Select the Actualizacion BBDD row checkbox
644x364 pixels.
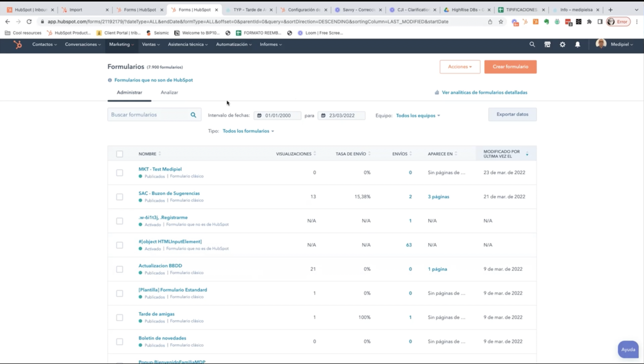119,269
